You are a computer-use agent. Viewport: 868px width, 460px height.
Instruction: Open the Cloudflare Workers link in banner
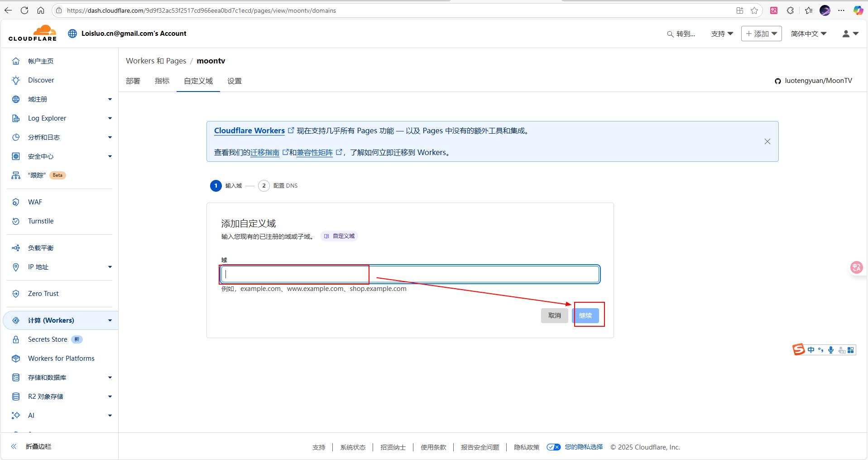point(249,131)
